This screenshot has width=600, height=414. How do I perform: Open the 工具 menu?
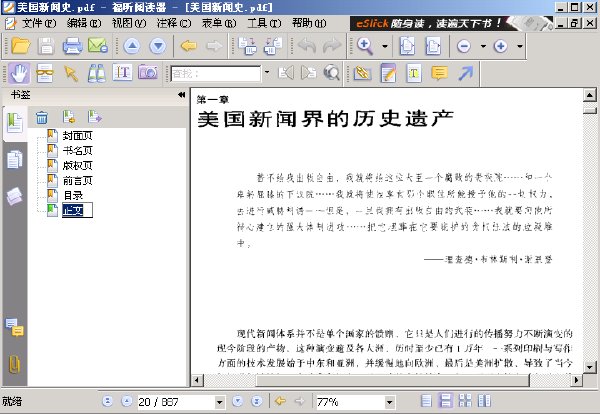264,23
